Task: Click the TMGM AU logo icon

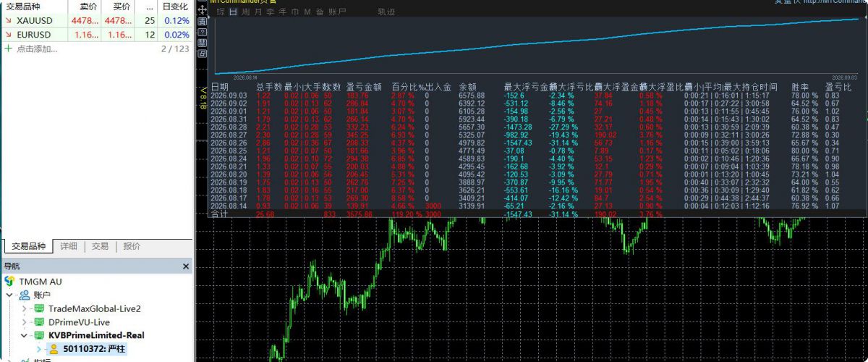Action: pyautogui.click(x=9, y=280)
